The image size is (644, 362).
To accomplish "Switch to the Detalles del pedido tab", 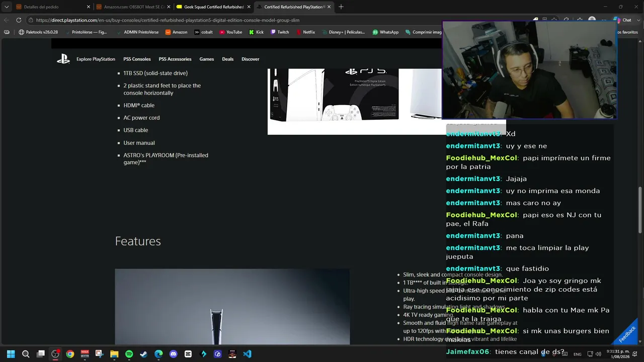I will coord(53,7).
